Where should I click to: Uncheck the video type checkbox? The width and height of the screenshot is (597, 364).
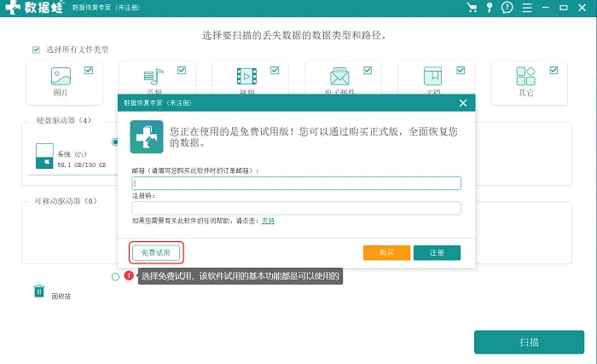point(275,71)
